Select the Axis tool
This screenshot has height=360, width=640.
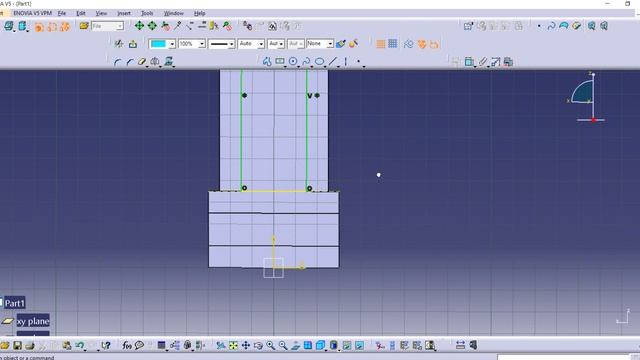point(346,62)
